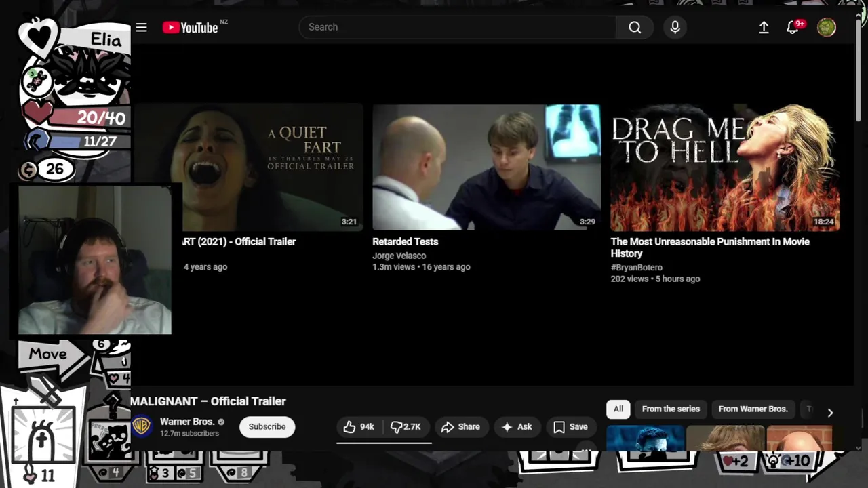Screen dimensions: 868x488
Task: Open the Ask AI button
Action: tap(517, 426)
